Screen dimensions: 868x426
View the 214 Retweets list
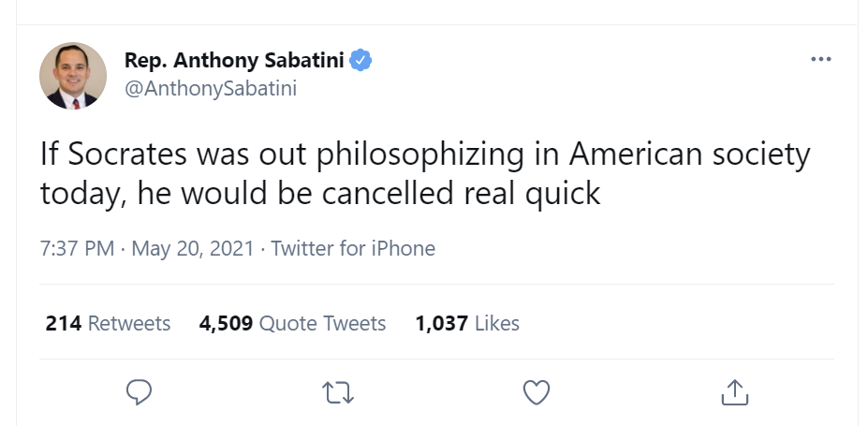click(108, 324)
